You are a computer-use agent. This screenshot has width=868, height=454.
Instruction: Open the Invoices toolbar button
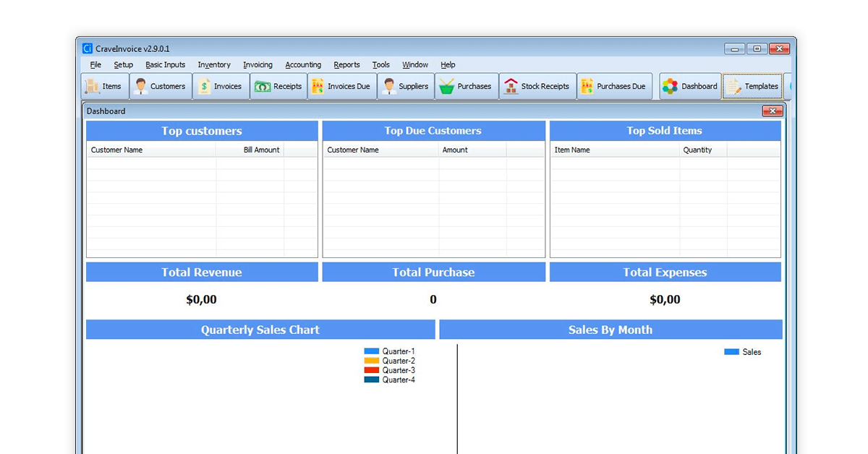pos(221,86)
